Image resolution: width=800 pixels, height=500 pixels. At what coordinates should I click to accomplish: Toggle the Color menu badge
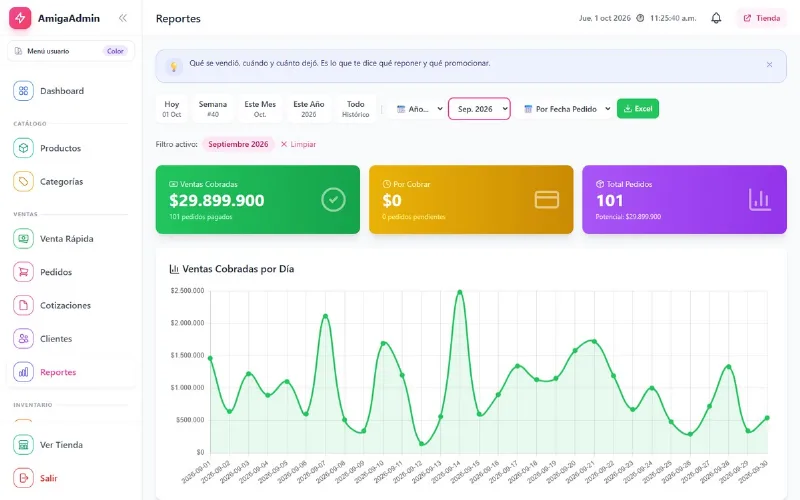coord(115,51)
